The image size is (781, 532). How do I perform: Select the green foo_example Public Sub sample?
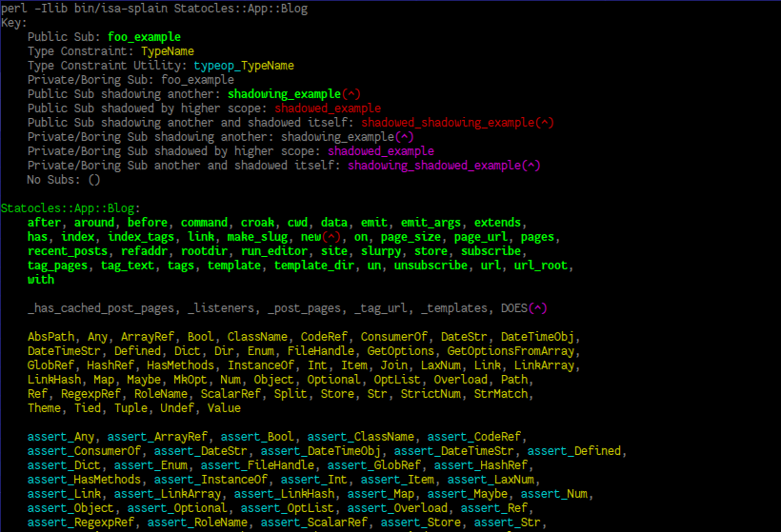pyautogui.click(x=144, y=37)
